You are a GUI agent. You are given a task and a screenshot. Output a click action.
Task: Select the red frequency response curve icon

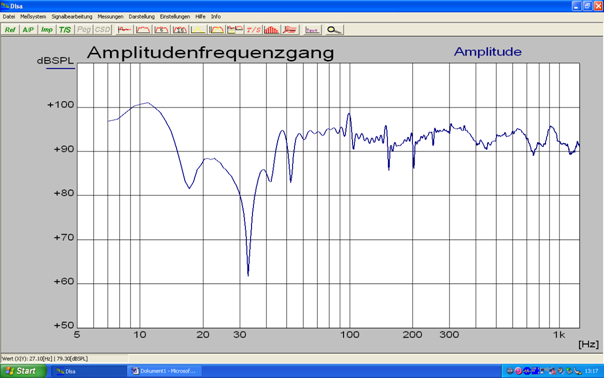pyautogui.click(x=143, y=30)
